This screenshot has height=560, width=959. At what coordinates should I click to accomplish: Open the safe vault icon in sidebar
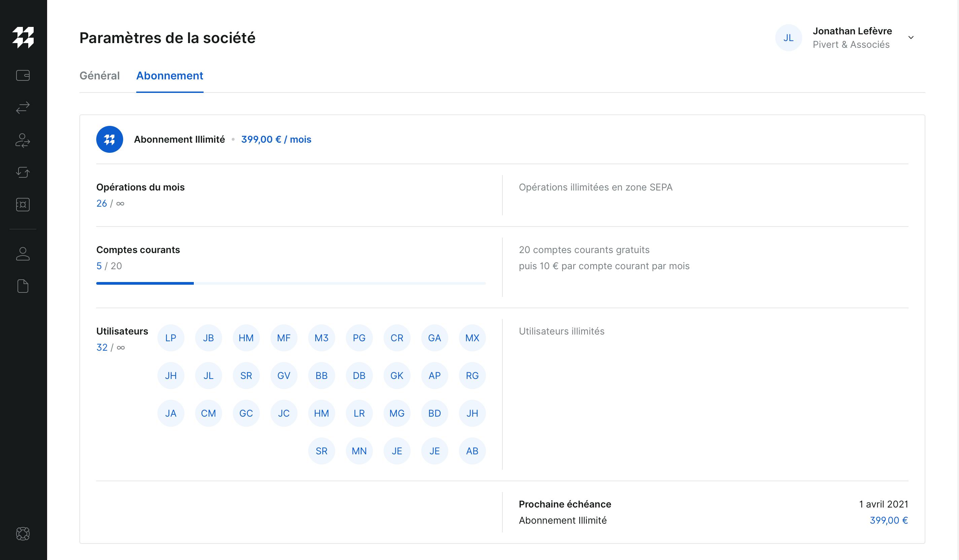pyautogui.click(x=23, y=205)
